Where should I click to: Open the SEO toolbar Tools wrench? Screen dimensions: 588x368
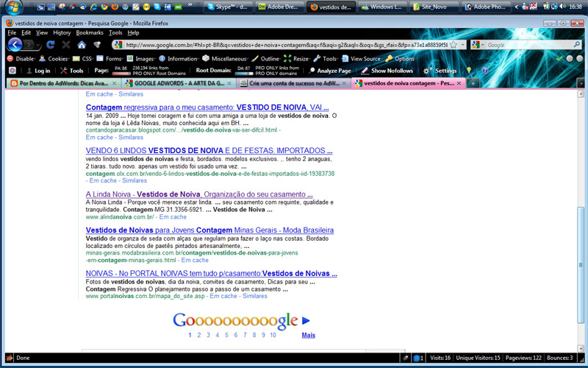tap(72, 70)
